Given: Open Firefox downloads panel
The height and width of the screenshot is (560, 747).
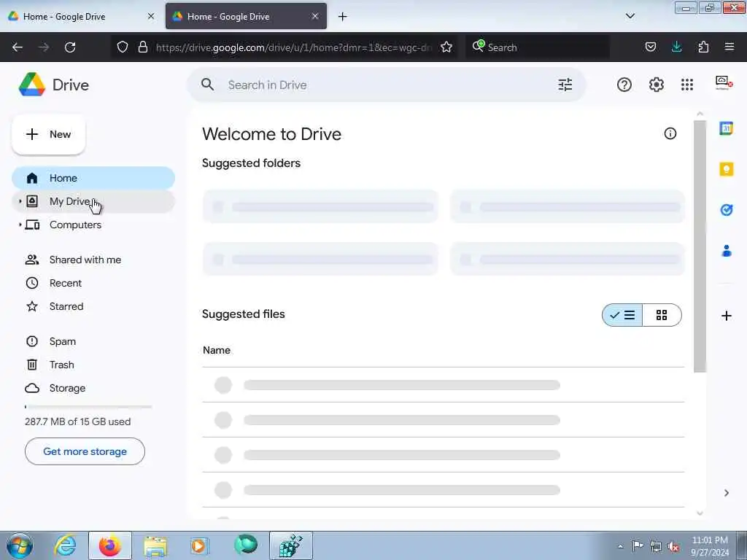Looking at the screenshot, I should [x=676, y=47].
